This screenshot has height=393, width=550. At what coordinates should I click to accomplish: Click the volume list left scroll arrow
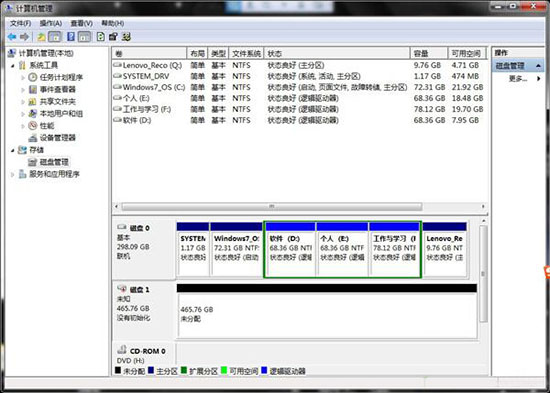coord(116,206)
